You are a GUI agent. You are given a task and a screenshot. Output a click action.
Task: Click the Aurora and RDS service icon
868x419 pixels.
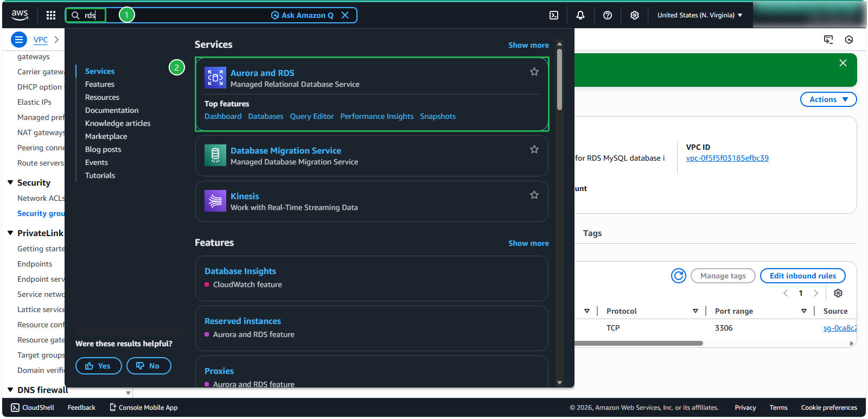coord(215,78)
